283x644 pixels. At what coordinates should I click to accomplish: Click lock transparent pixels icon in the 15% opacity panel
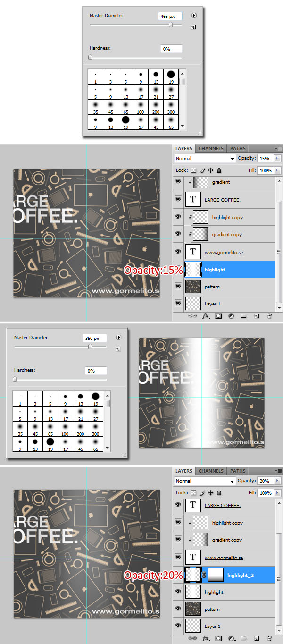tap(193, 170)
